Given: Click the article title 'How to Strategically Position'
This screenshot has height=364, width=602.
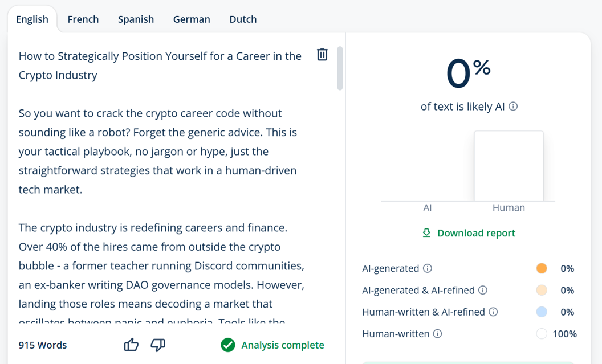Looking at the screenshot, I should [160, 65].
